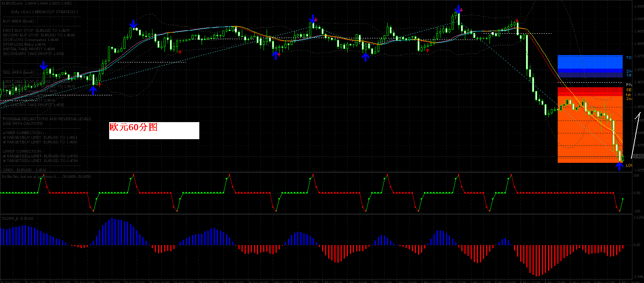
Task: Click the red sell band atop the orange zone
Action: pyautogui.click(x=590, y=91)
